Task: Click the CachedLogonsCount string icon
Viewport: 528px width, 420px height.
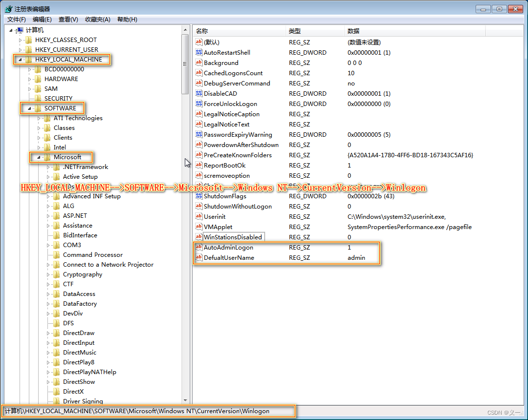Action: point(198,73)
